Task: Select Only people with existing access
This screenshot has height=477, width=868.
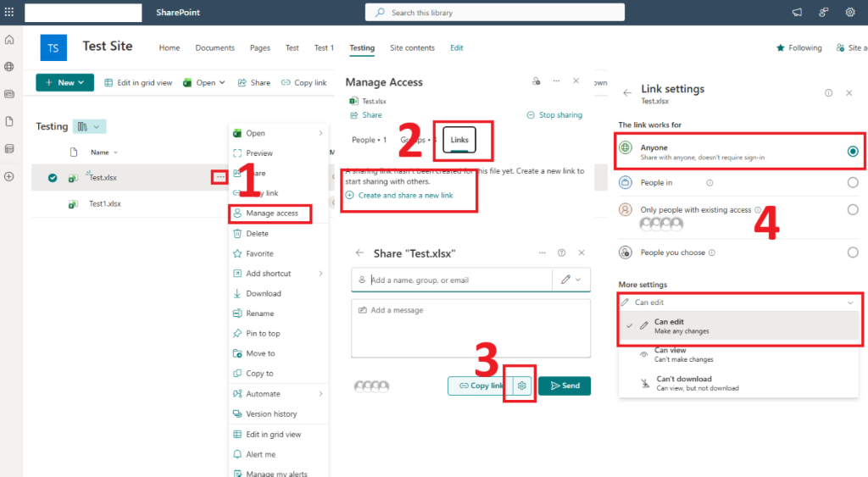Action: point(853,210)
